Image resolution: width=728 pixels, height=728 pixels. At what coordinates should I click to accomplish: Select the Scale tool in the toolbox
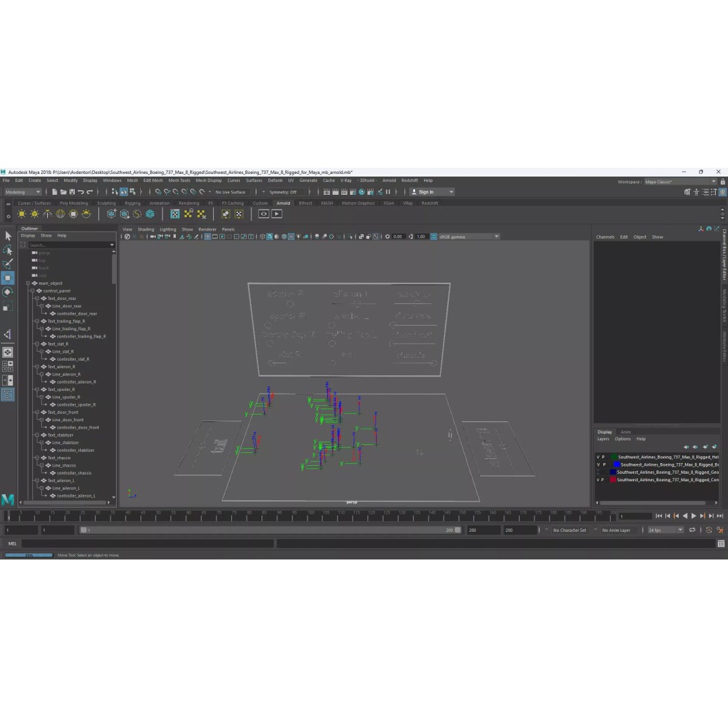(8, 306)
